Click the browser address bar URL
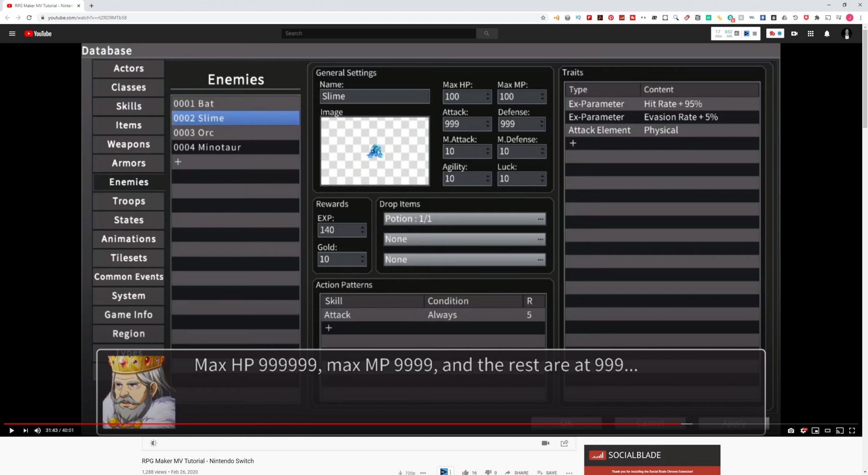The image size is (868, 475). (87, 17)
